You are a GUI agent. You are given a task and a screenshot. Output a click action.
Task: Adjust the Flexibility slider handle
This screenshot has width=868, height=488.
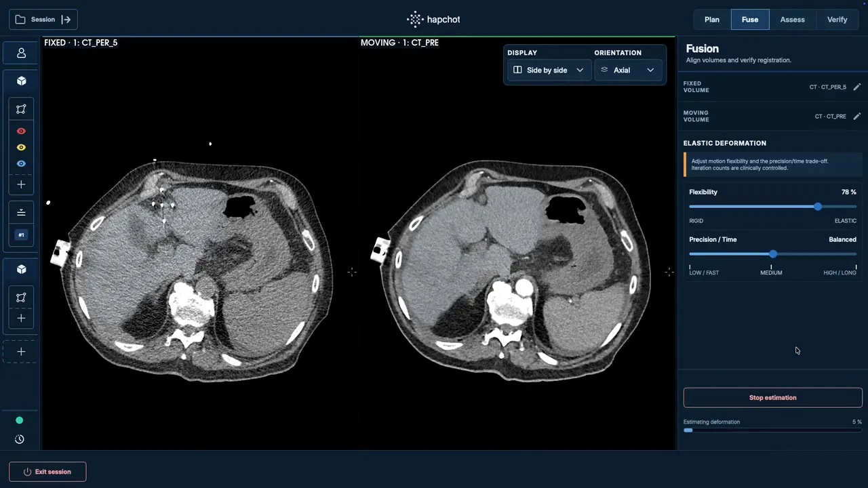[818, 206]
